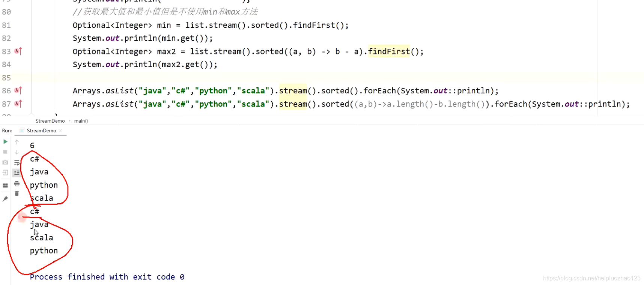Click StreamDemo in the editor breadcrumb

[50, 121]
